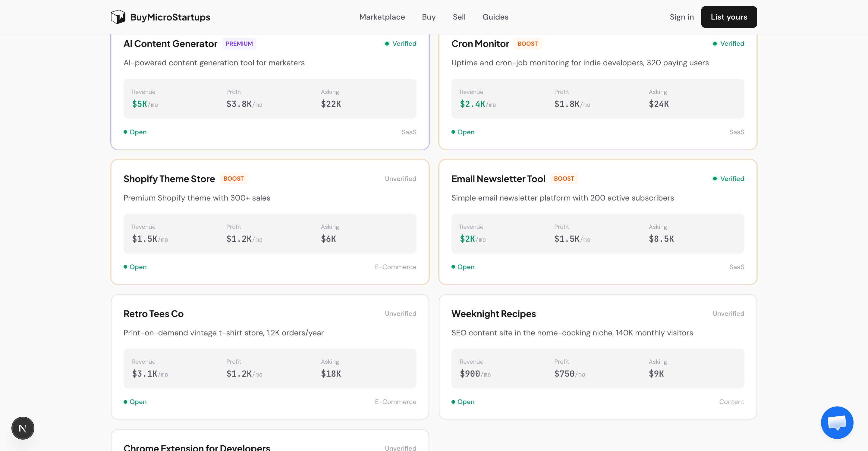868x451 pixels.
Task: Click the $6K asking price
Action: 329,239
